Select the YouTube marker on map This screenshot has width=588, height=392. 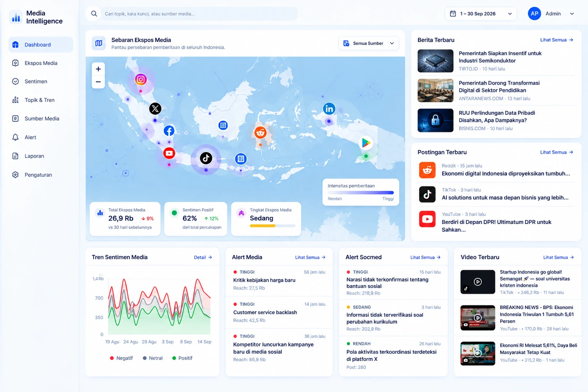169,153
